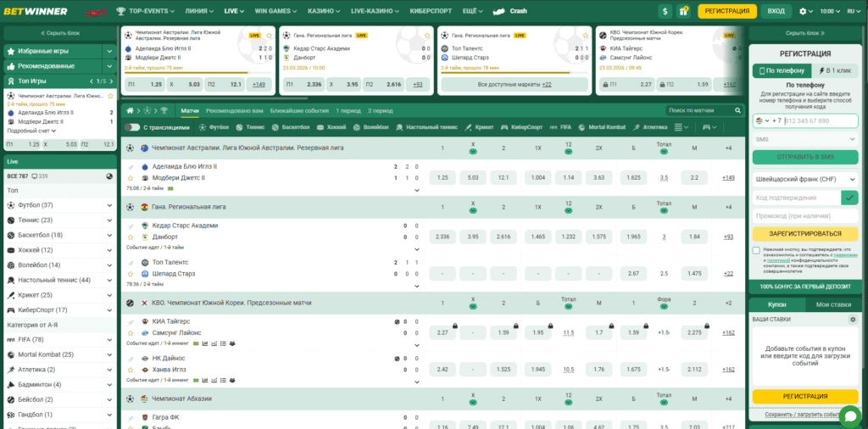Open the settings gear in top bar
The width and height of the screenshot is (868, 429).
pos(804,12)
